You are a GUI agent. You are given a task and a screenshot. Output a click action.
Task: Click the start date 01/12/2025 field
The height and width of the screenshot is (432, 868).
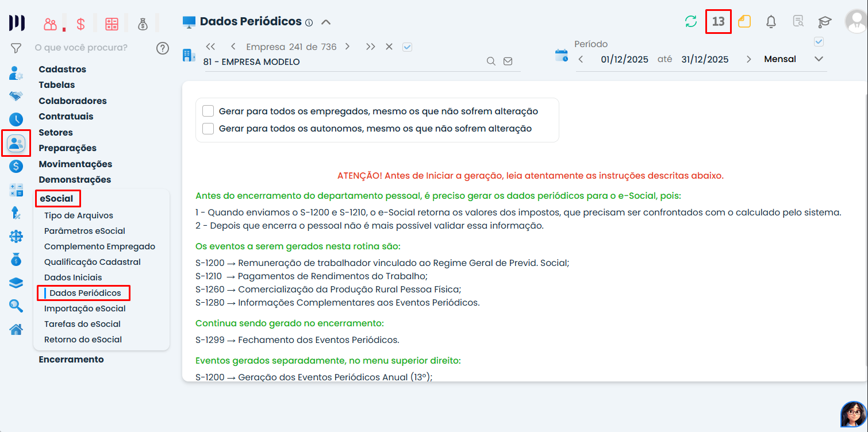pos(625,59)
